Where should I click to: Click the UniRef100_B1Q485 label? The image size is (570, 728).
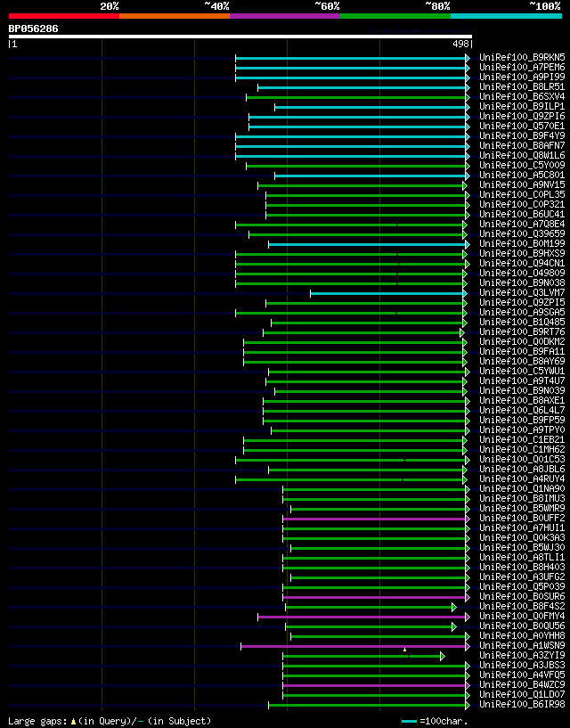coord(522,322)
